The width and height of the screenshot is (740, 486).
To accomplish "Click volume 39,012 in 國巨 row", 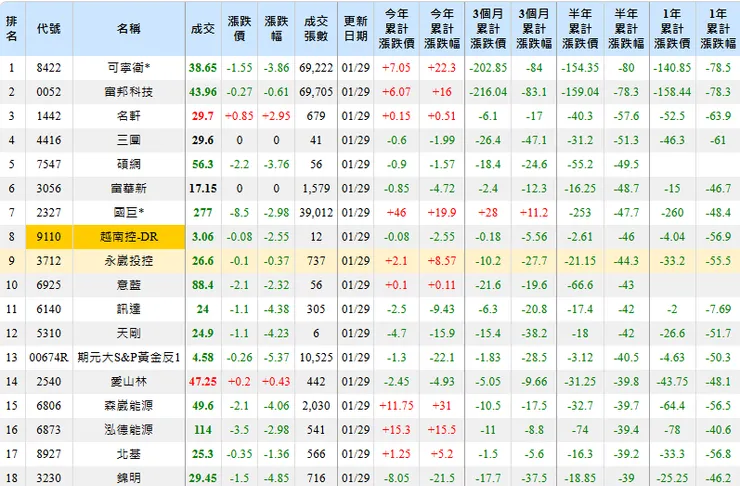I will click(316, 212).
